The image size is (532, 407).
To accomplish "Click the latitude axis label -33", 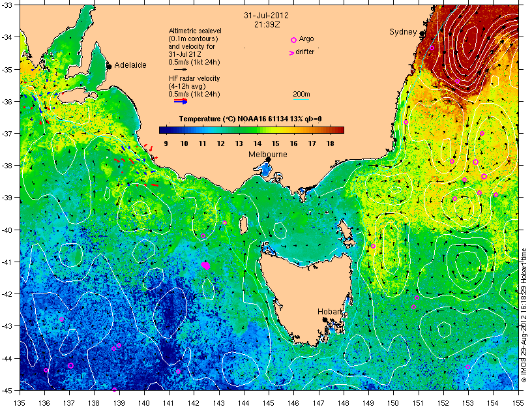I will tap(6, 6).
